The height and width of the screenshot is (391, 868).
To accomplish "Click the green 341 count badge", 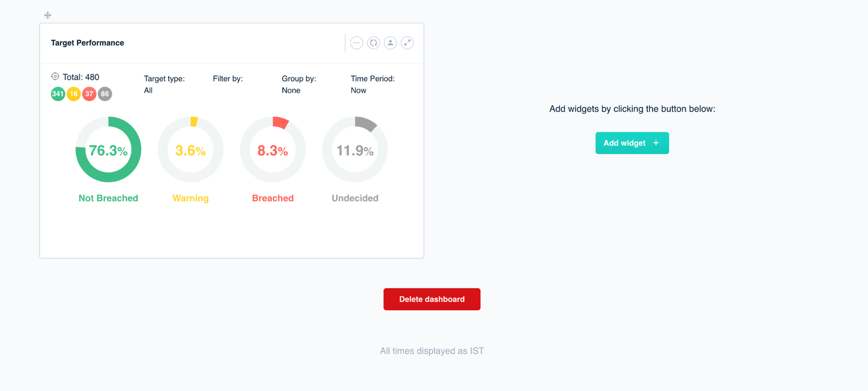I will (x=58, y=94).
